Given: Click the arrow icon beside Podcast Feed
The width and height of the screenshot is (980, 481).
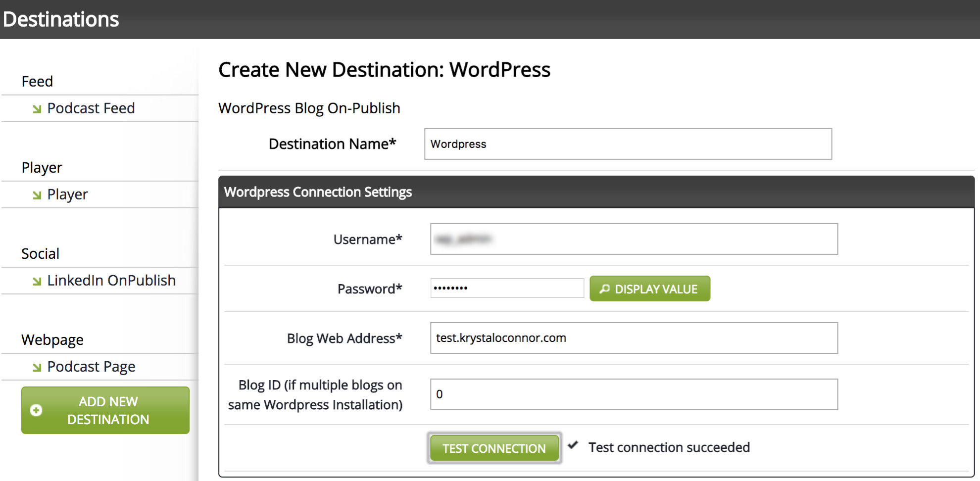Looking at the screenshot, I should [x=37, y=109].
